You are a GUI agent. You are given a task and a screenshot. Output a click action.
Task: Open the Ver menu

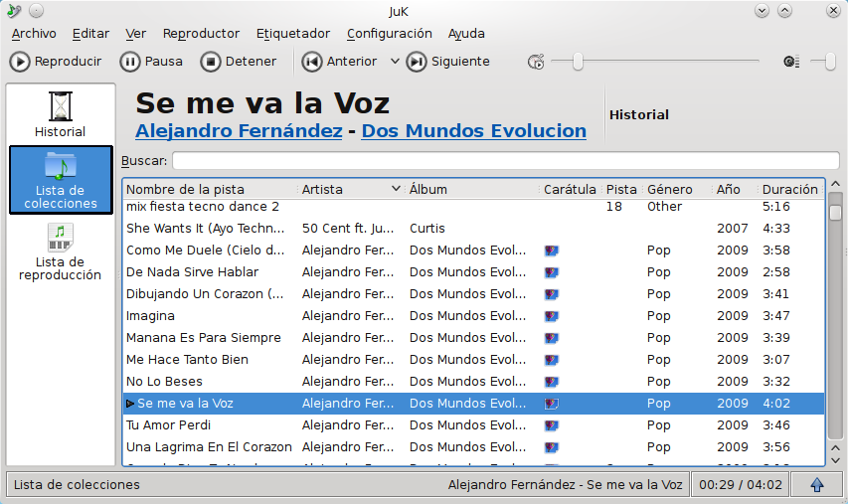[136, 34]
